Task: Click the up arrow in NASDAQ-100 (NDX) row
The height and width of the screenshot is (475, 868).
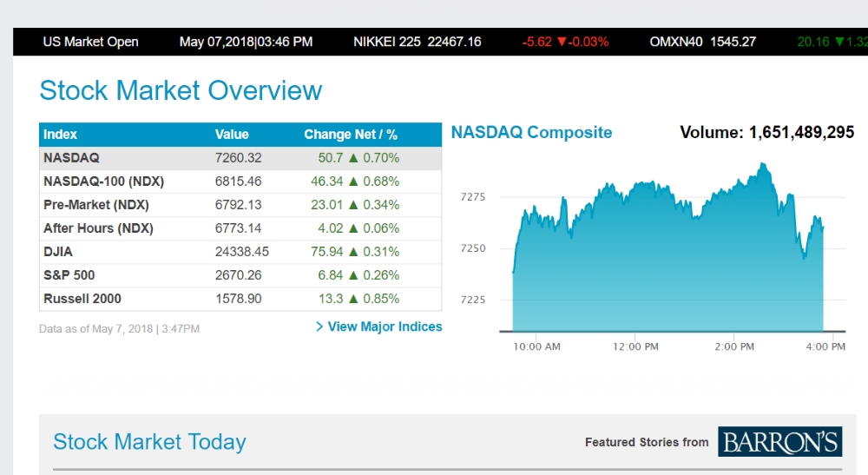Action: (353, 181)
